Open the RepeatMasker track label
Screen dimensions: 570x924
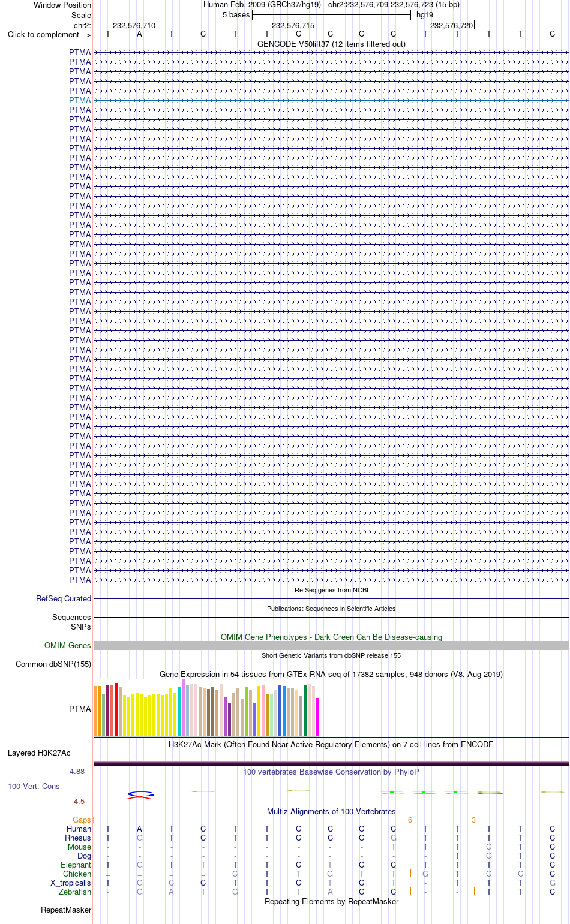[x=66, y=910]
